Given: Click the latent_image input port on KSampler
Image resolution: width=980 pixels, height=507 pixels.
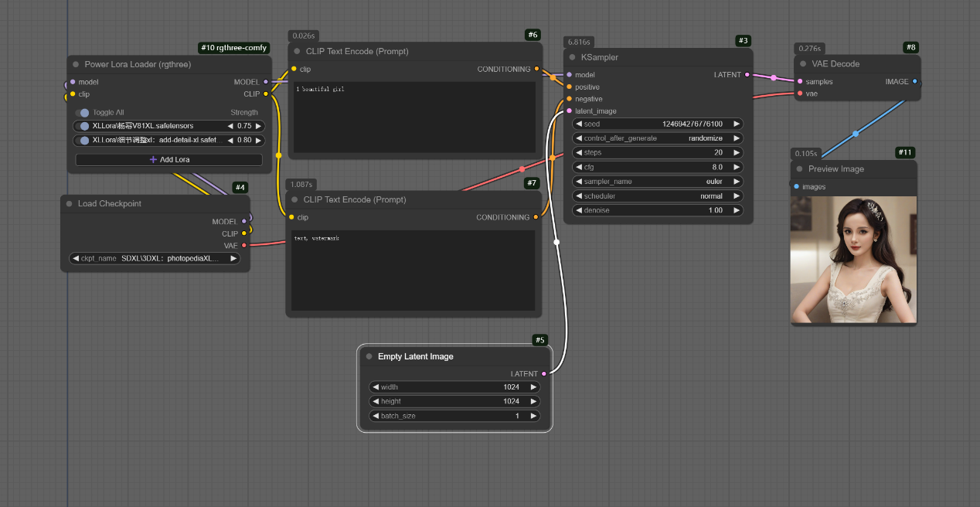Looking at the screenshot, I should click(570, 111).
